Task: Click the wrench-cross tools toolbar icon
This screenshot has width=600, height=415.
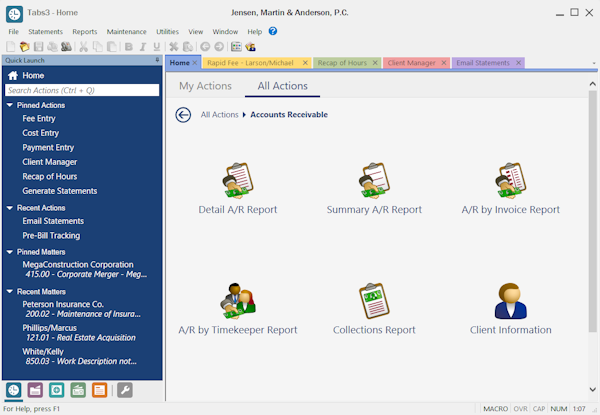Action: click(174, 47)
